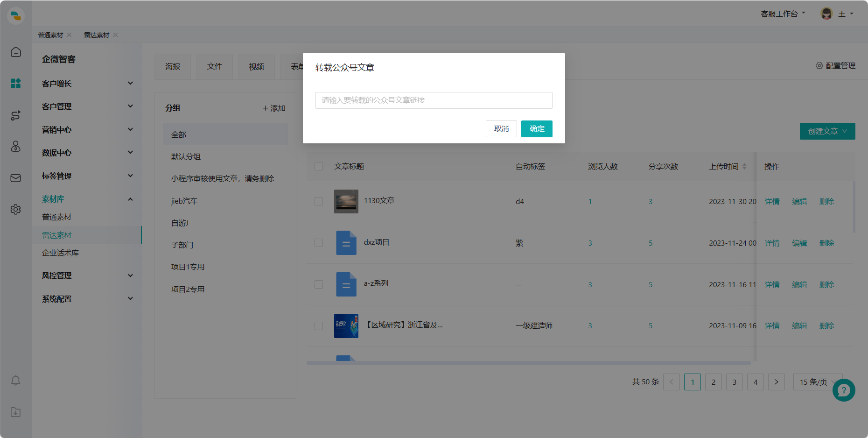This screenshot has height=438, width=868.
Task: Switch to the 海报 tab
Action: 173,67
